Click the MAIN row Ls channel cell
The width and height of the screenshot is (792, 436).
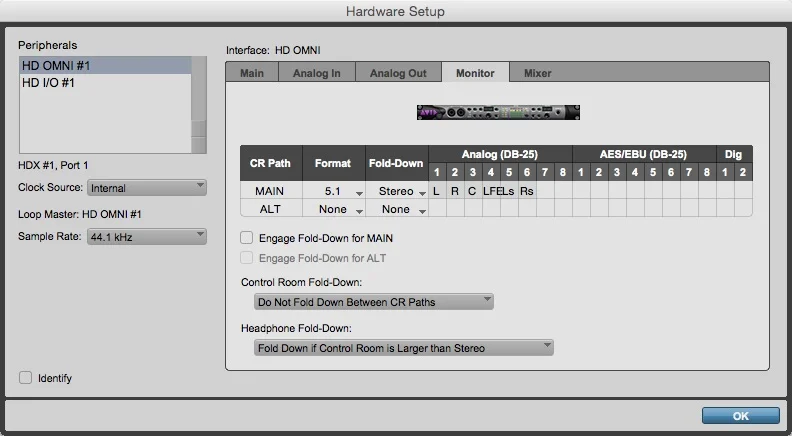[x=509, y=191]
